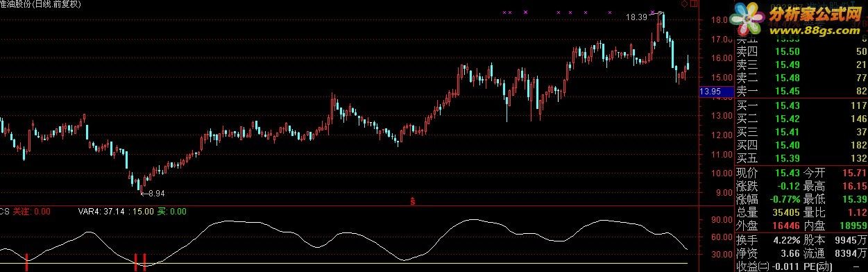Click the 18.39 high price label
The image size is (868, 272).
[x=637, y=17]
